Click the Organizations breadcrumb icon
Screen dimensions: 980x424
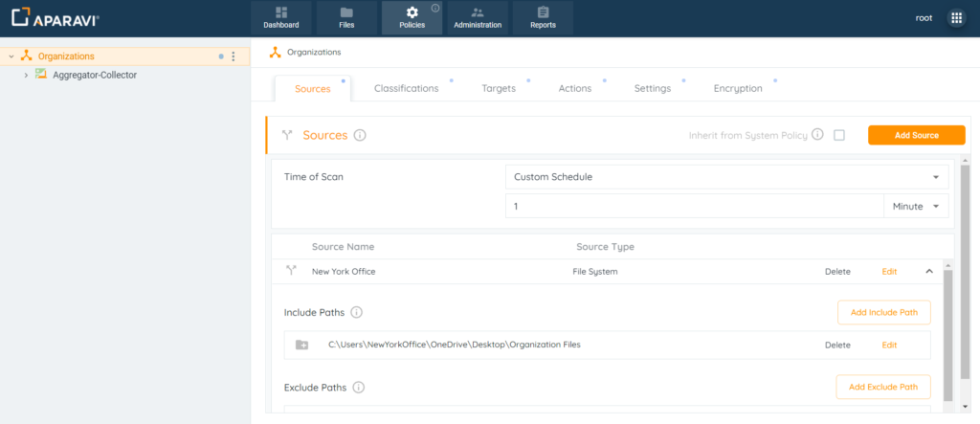point(275,52)
